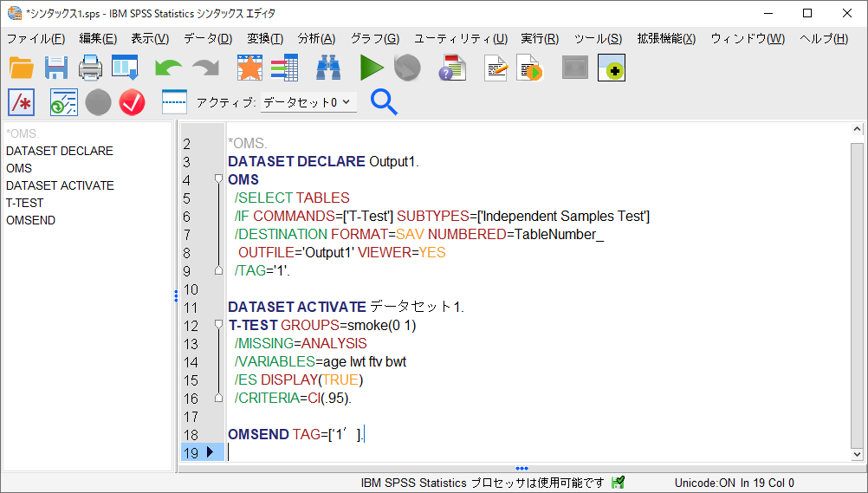Viewport: 868px width, 493px height.
Task: Select T-TEST in the navigation pane
Action: (x=24, y=203)
